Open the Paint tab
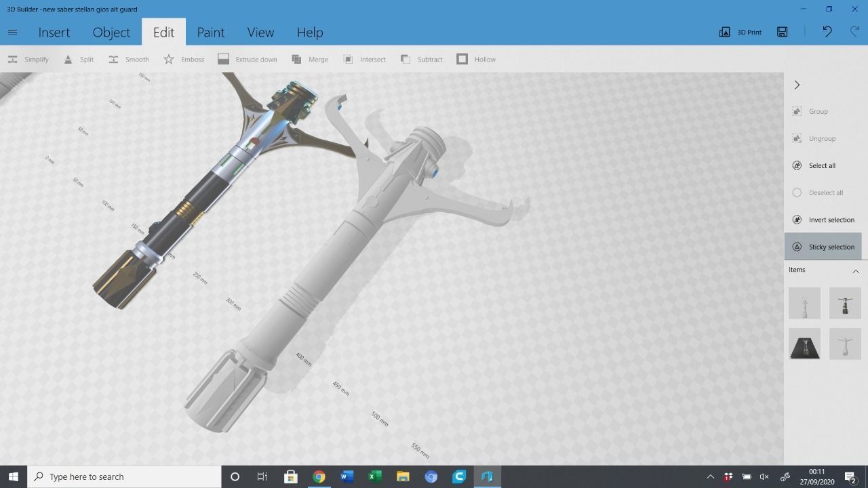Screen dimensions: 868x488 coord(210,32)
